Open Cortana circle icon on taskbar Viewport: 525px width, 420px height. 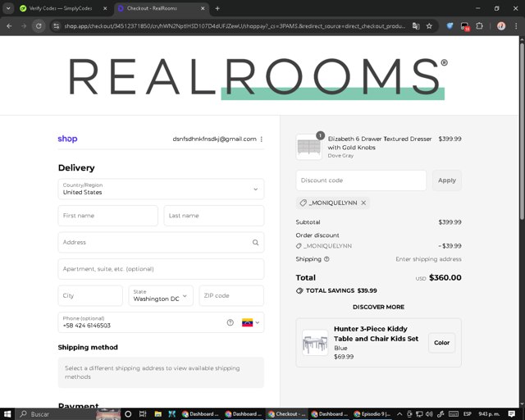point(128,414)
